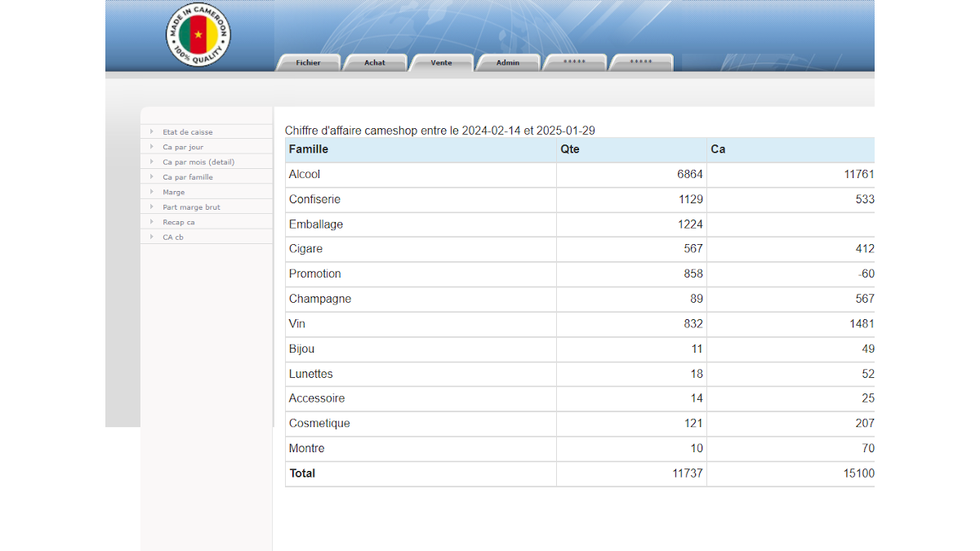Open the Recap ca link
The width and height of the screenshot is (980, 551).
(179, 222)
